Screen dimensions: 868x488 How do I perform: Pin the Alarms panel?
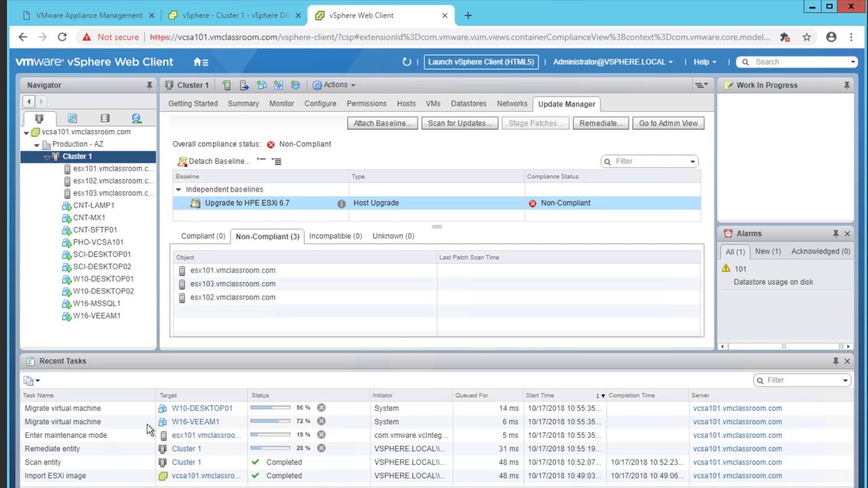[x=835, y=234]
